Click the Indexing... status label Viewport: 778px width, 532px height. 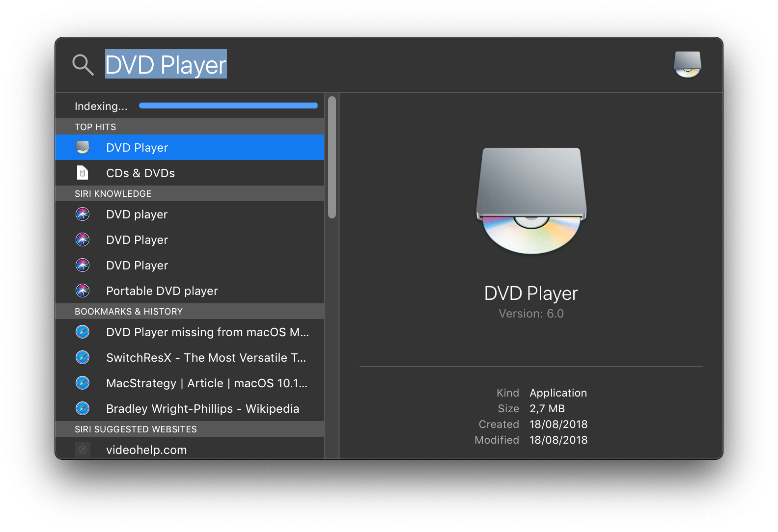tap(101, 106)
